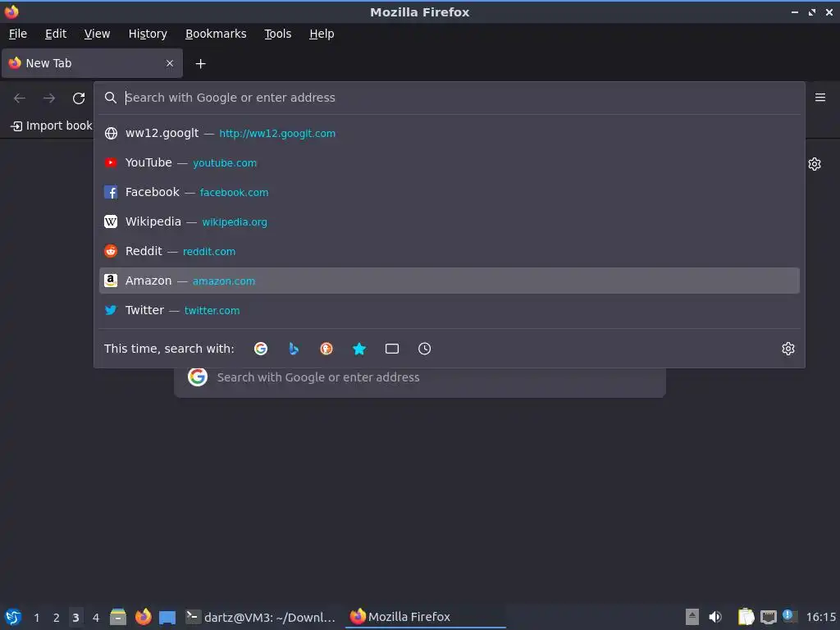Launch Firefox from taskbar quick launcher

coord(143,617)
